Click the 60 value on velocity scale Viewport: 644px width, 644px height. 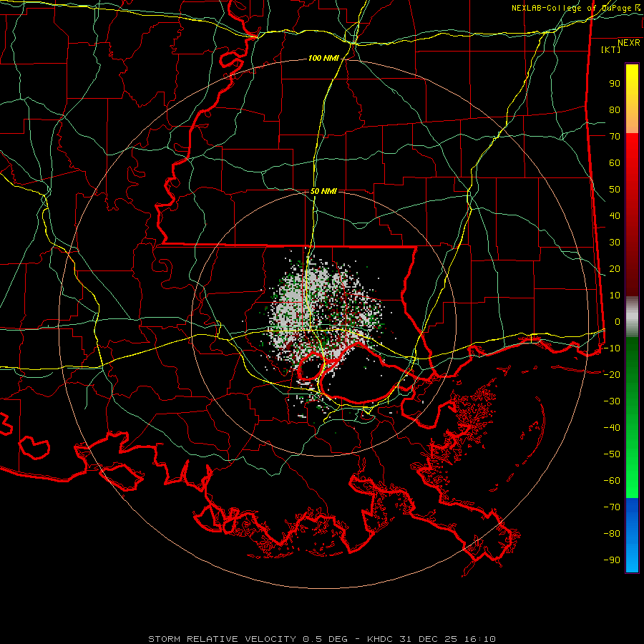click(615, 163)
